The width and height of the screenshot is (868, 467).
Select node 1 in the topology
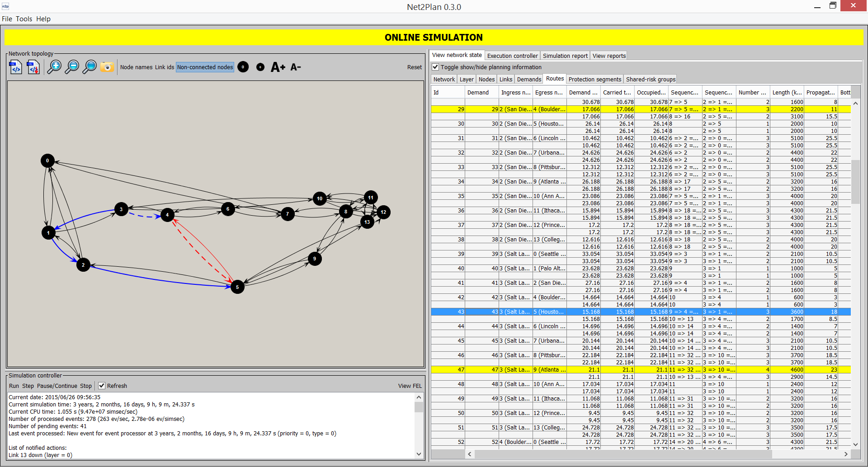(48, 233)
